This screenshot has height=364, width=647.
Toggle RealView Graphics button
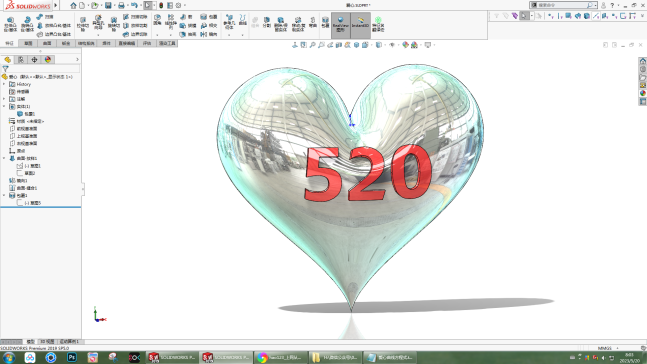click(x=340, y=25)
